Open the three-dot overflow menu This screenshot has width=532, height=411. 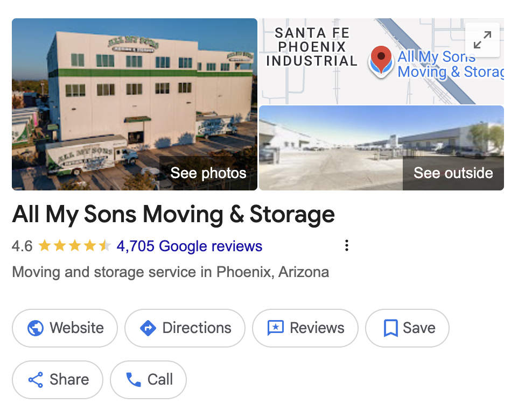point(346,245)
